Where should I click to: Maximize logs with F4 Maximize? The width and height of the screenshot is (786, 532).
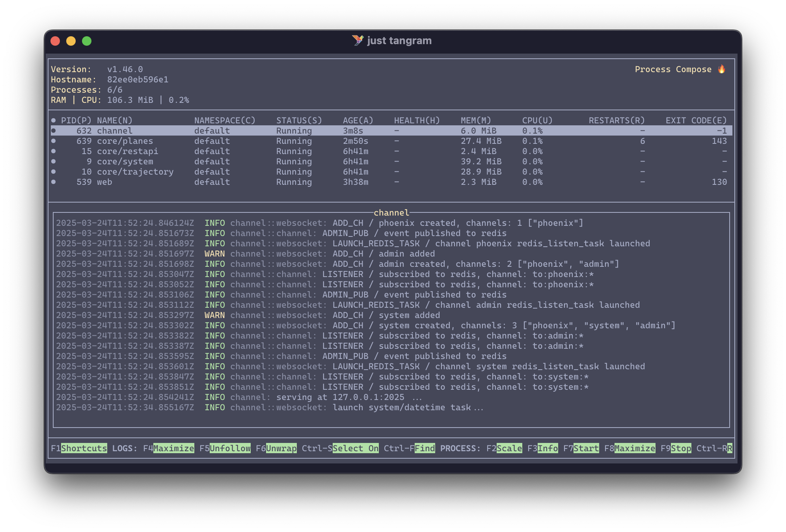tap(173, 448)
